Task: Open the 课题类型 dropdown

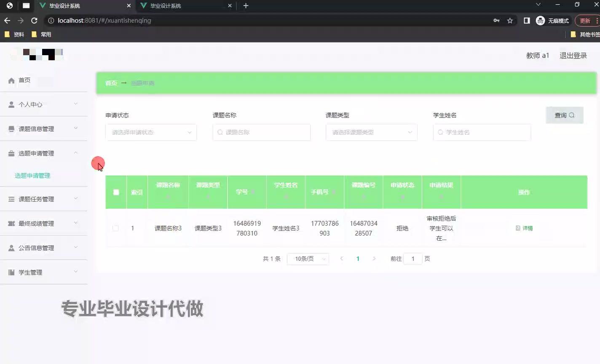Action: coord(371,132)
